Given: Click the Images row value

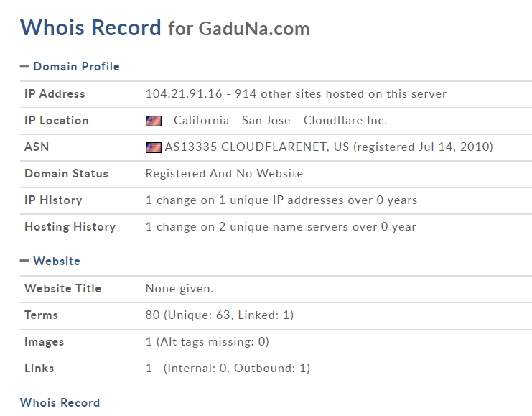Looking at the screenshot, I should [x=207, y=341].
